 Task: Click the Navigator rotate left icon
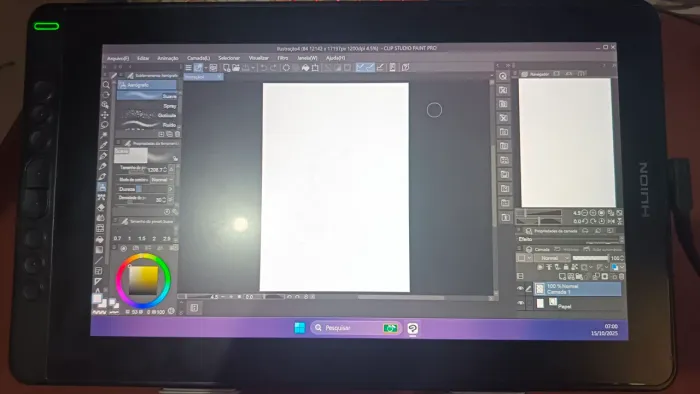click(x=585, y=221)
